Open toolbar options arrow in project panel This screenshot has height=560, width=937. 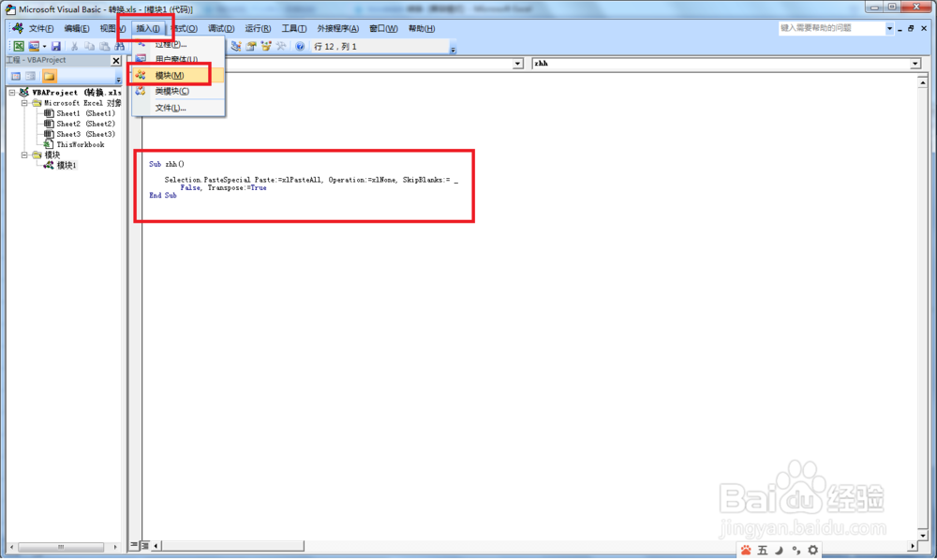(x=118, y=79)
